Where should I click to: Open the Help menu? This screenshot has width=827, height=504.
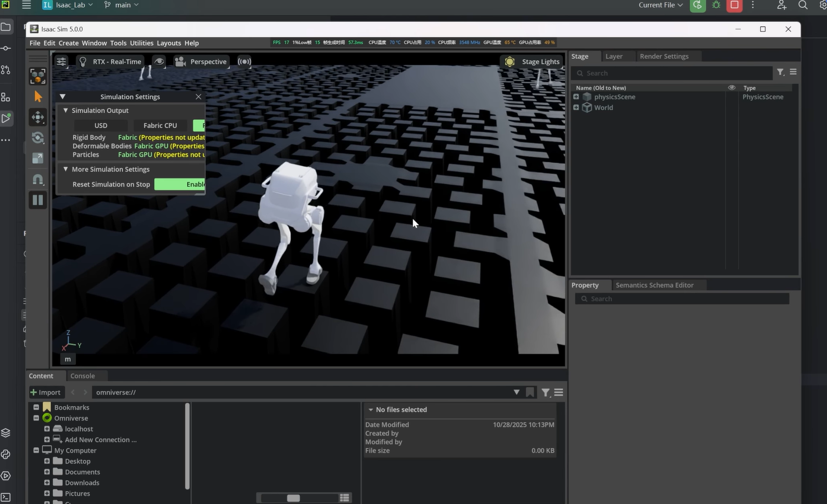point(191,43)
